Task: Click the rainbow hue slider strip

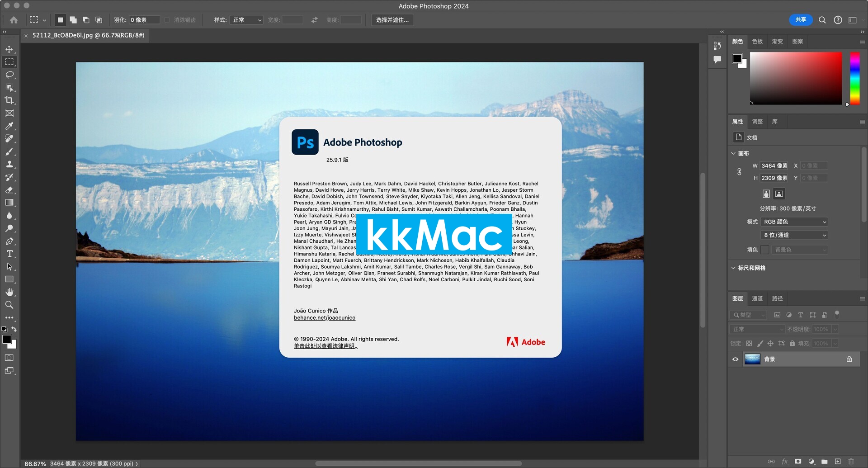Action: coord(854,78)
